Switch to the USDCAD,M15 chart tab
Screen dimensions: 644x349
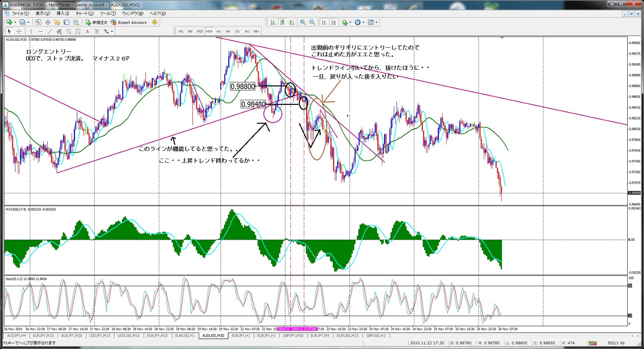click(129, 336)
